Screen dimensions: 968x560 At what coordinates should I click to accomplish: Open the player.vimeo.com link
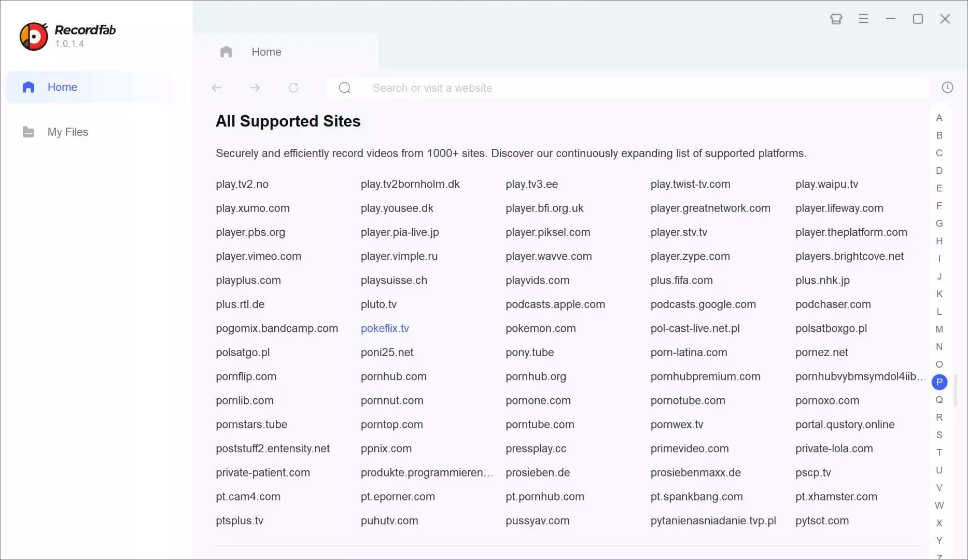pos(258,256)
